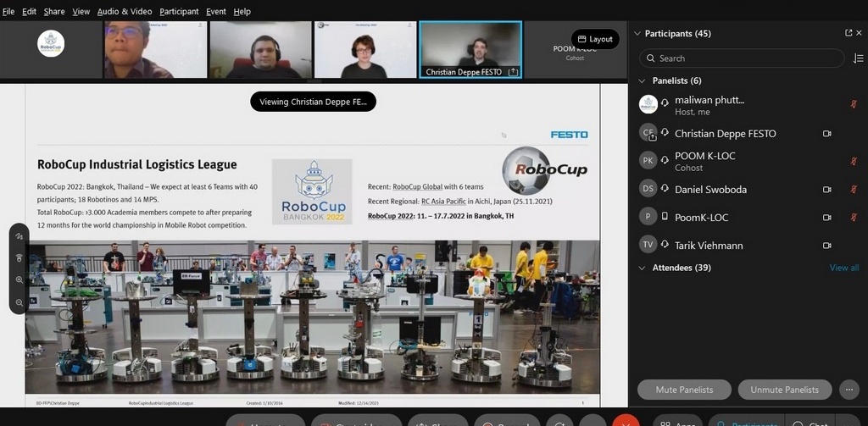Open the Chat button in bottom bar

coord(809,423)
